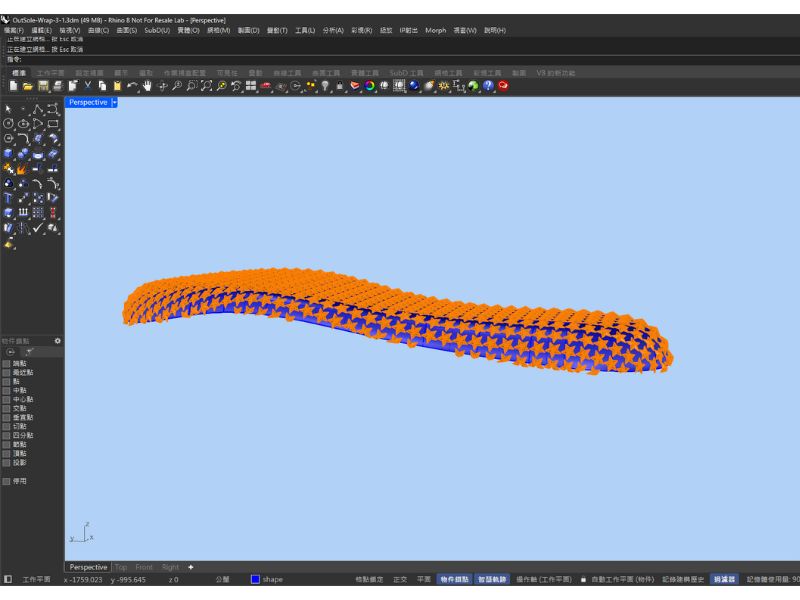Image resolution: width=800 pixels, height=600 pixels.
Task: Check the 停用 checkbox in snap panel
Action: pyautogui.click(x=6, y=481)
